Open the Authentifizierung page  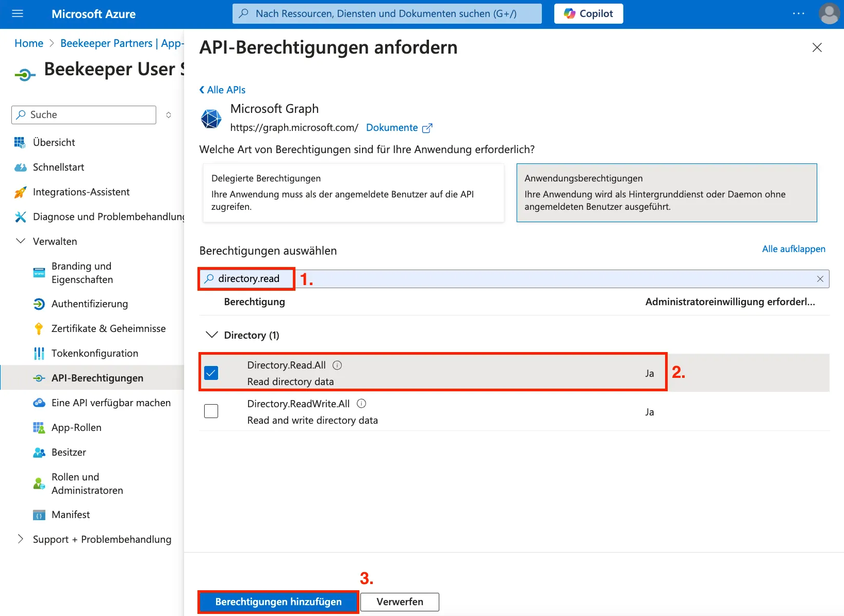pos(90,304)
